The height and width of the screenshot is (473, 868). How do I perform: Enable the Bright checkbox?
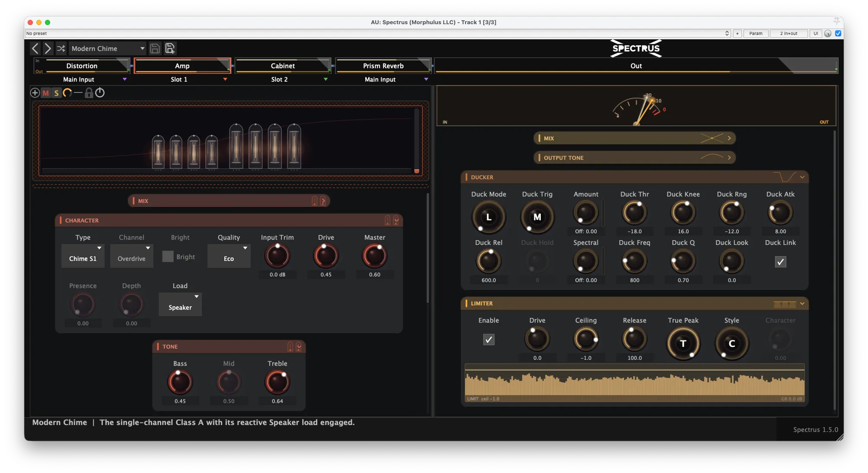tap(168, 257)
